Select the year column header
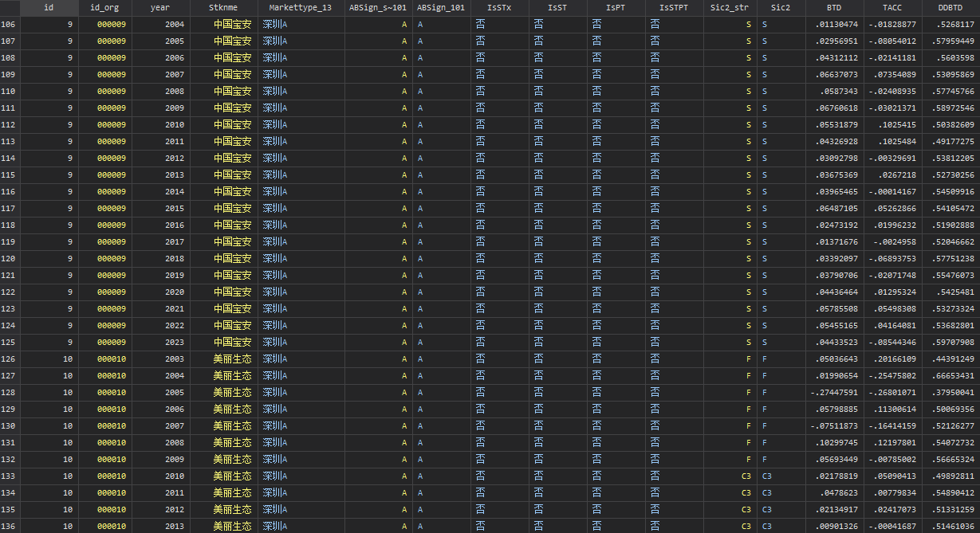980x533 pixels. [x=160, y=8]
